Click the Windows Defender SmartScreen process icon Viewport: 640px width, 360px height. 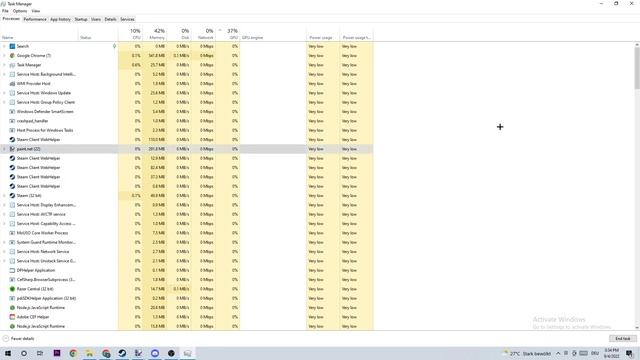point(12,111)
